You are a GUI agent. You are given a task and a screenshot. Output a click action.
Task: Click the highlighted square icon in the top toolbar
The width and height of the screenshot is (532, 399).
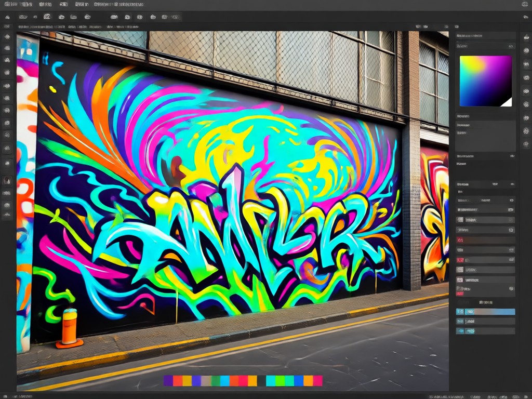[47, 17]
